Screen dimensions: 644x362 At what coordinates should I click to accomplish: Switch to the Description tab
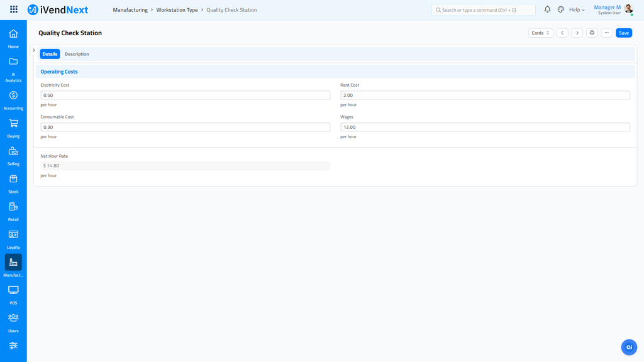click(x=77, y=54)
